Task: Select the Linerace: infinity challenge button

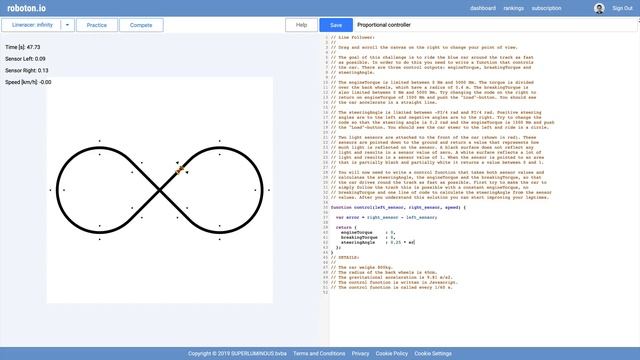Action: (32, 25)
